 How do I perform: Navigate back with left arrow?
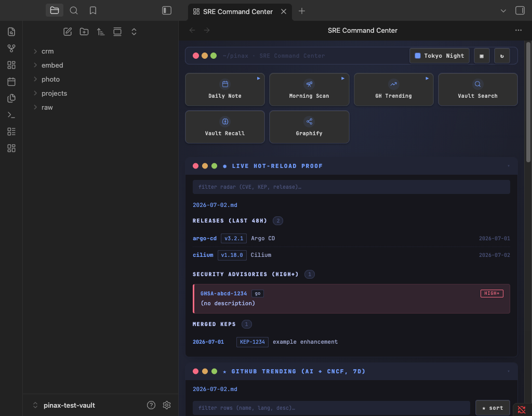coord(192,31)
